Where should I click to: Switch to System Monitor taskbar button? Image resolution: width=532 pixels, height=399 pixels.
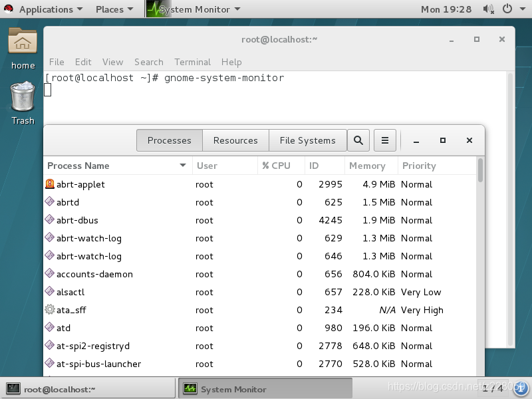[265, 388]
